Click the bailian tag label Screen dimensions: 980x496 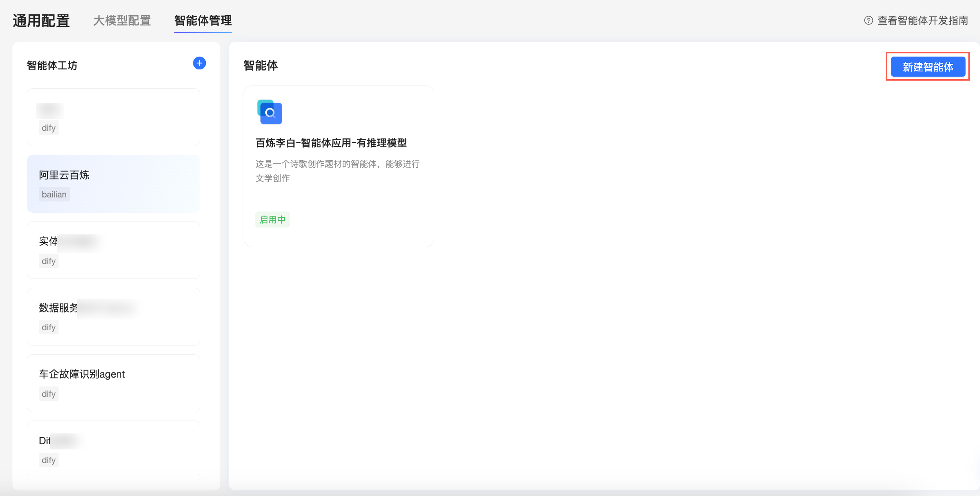tap(54, 194)
